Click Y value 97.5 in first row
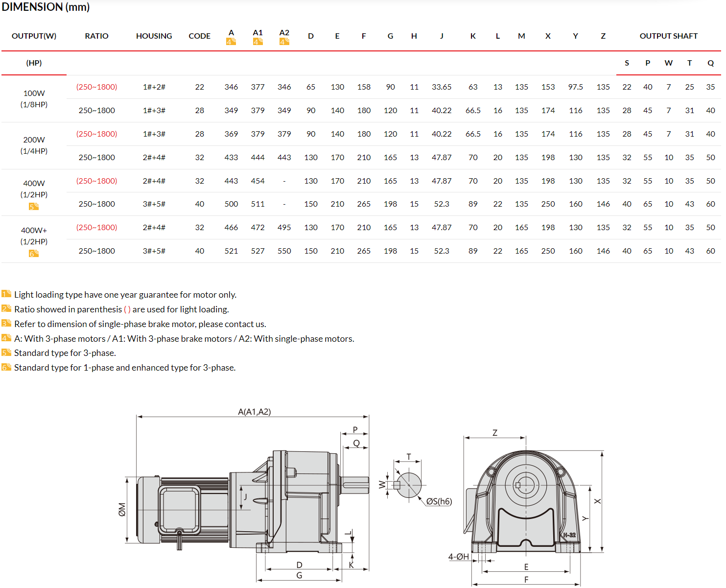The image size is (726, 588). pos(575,87)
